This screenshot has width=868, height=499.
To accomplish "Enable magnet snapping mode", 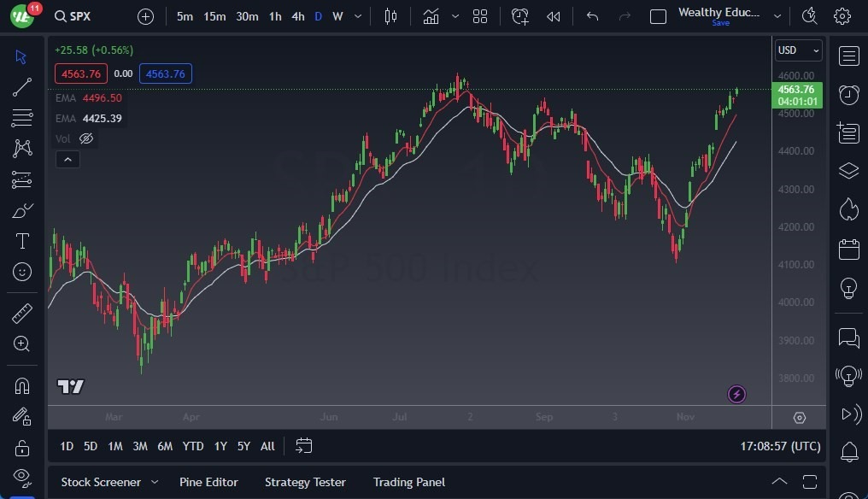I will [22, 385].
